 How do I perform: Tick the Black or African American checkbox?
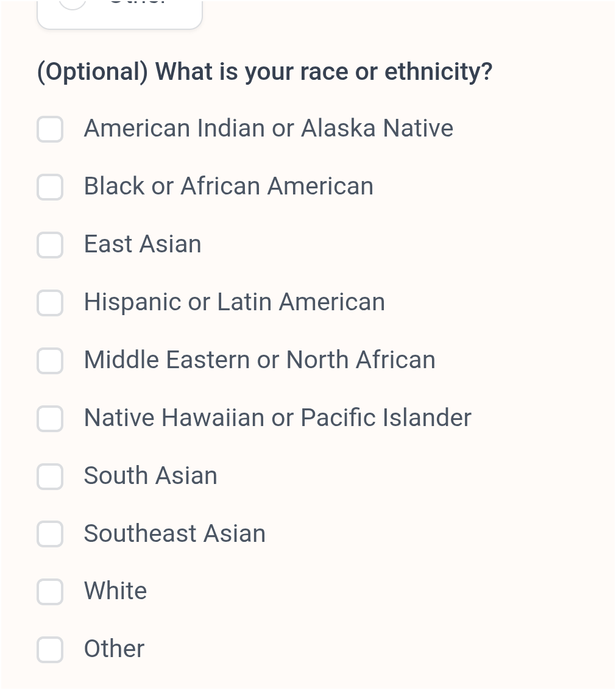click(x=50, y=187)
